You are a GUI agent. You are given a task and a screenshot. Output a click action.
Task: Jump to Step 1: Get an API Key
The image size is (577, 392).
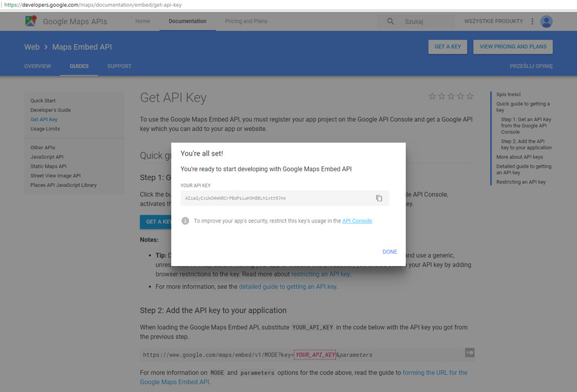click(x=526, y=126)
